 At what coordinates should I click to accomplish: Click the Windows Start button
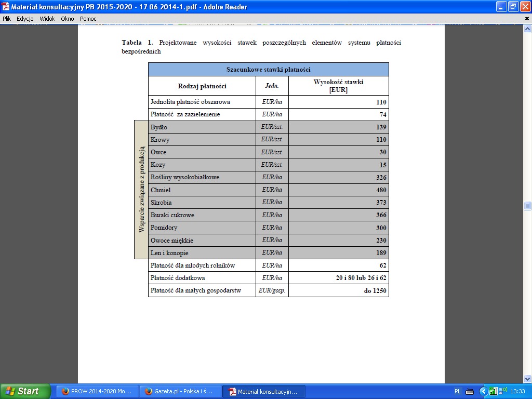(x=25, y=391)
